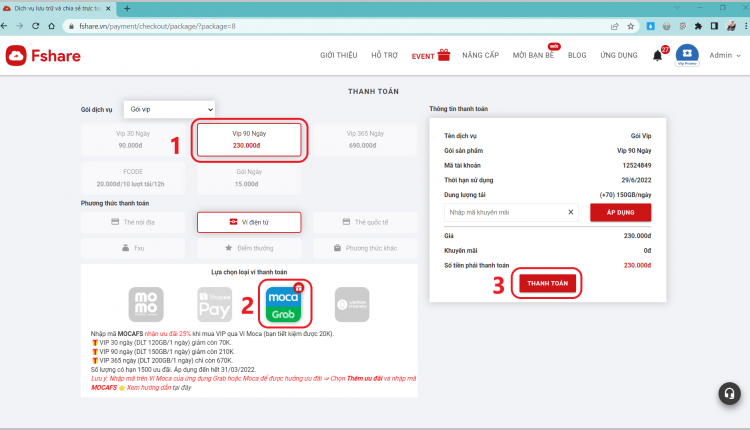
Task: Open the EVENT gift box icon
Action: coord(444,55)
